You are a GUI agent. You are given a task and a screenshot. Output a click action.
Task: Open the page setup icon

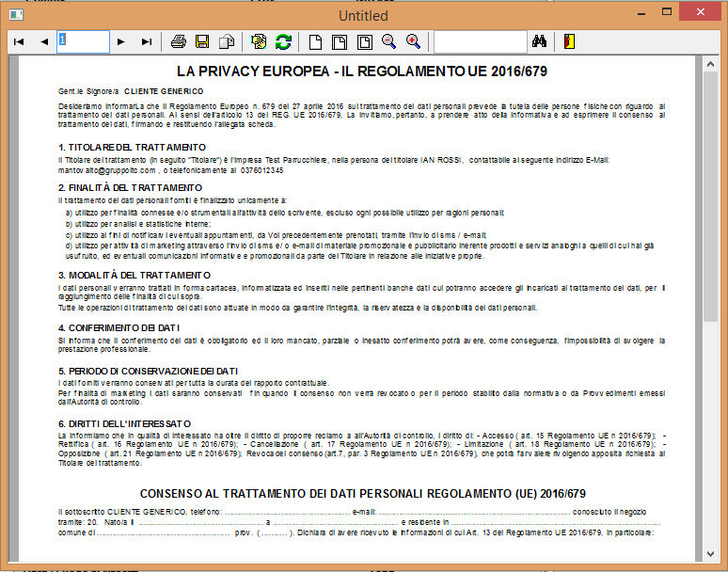(259, 42)
